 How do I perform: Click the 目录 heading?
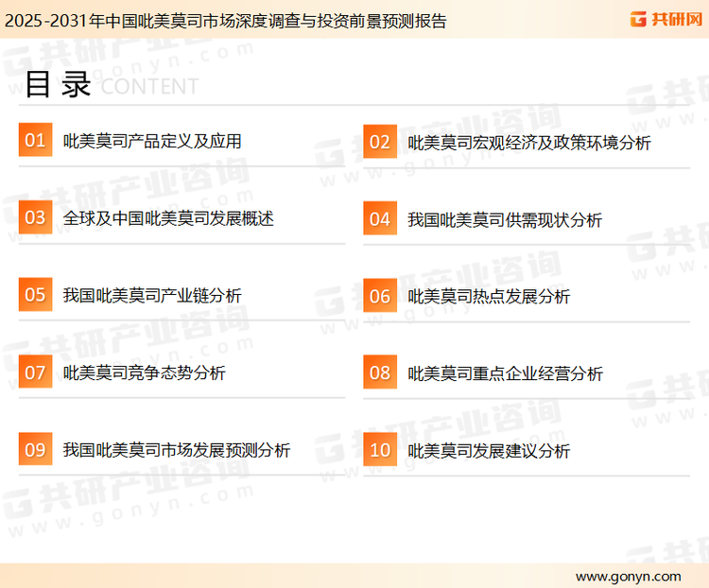(58, 84)
